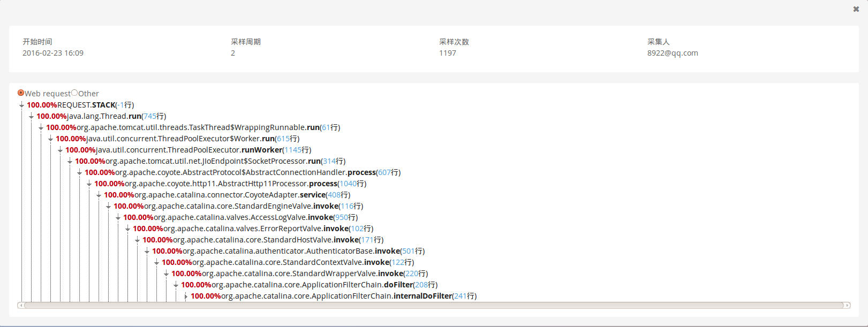Collapse the java.lang.Thread.run node
The height and width of the screenshot is (327, 868).
click(31, 117)
